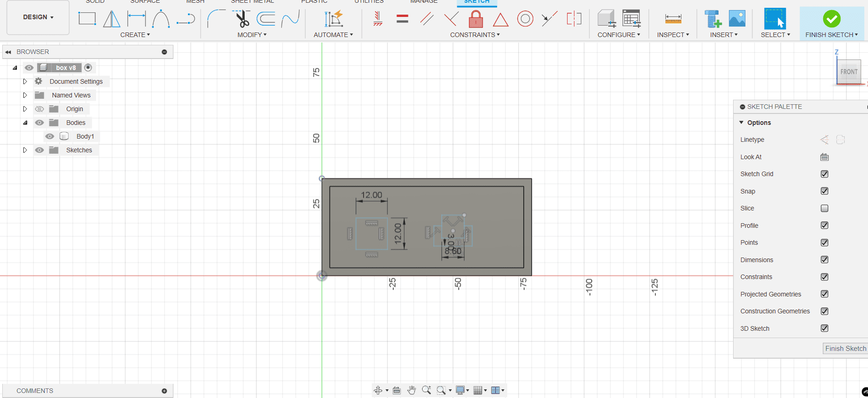Open the INSPECT dropdown menu
The height and width of the screenshot is (398, 868).
[x=673, y=35]
